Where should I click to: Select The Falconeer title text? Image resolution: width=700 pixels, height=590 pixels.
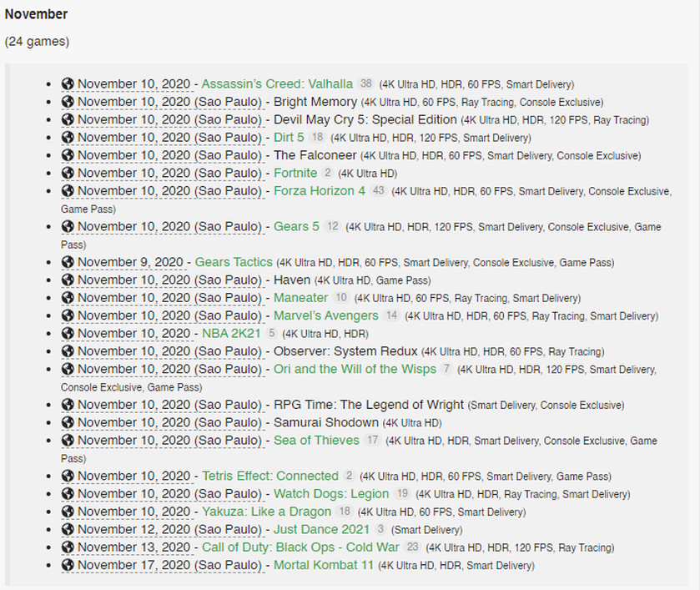(x=315, y=155)
